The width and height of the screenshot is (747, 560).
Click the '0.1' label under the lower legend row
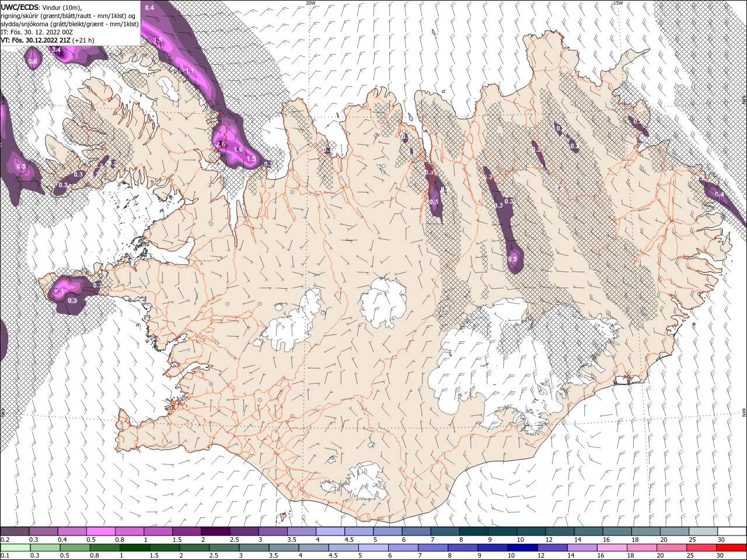pos(5,555)
